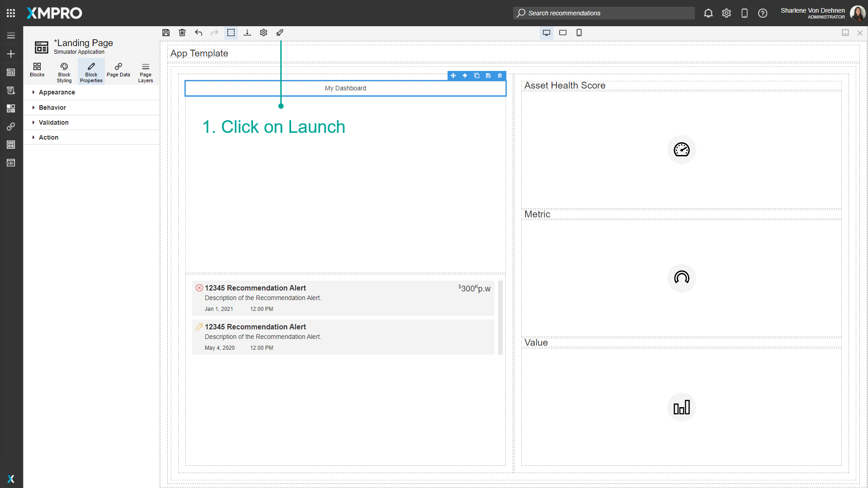
Task: Switch to tablet preview mode
Action: coord(562,33)
